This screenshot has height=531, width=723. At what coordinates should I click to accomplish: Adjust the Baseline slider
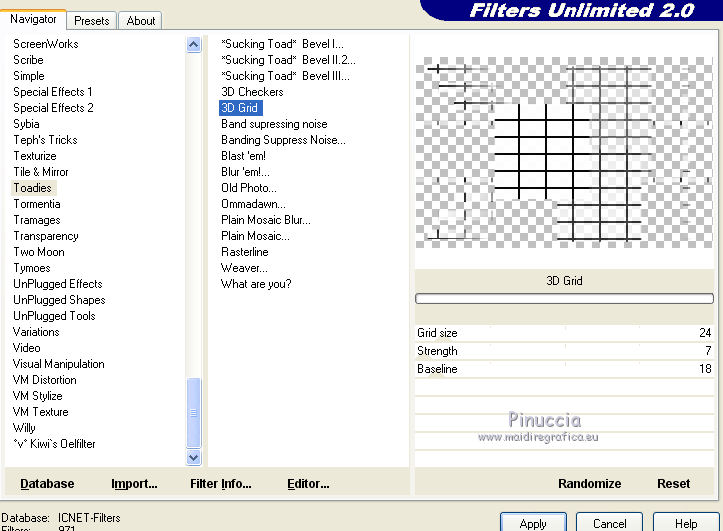pyautogui.click(x=564, y=369)
